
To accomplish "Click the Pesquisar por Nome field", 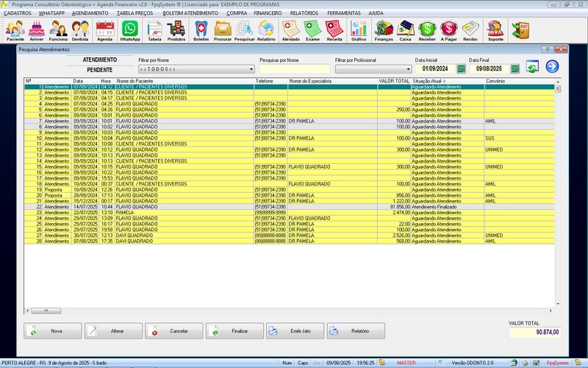I will coord(294,69).
